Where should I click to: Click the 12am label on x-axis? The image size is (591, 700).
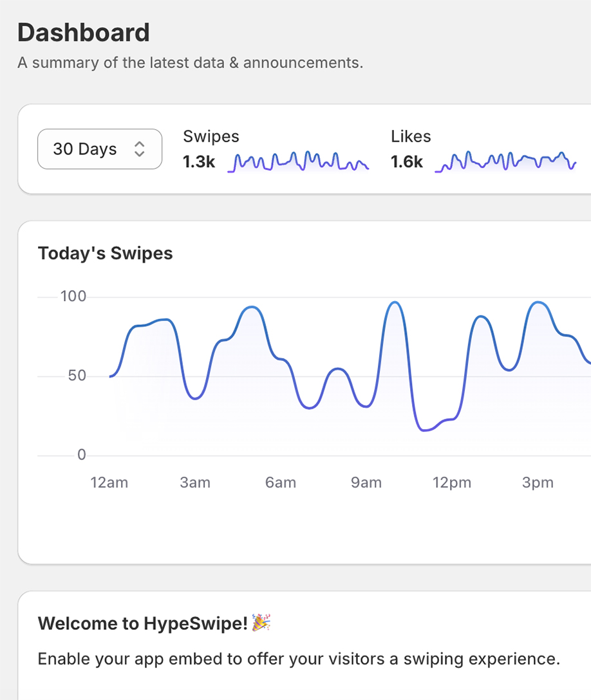tap(109, 483)
